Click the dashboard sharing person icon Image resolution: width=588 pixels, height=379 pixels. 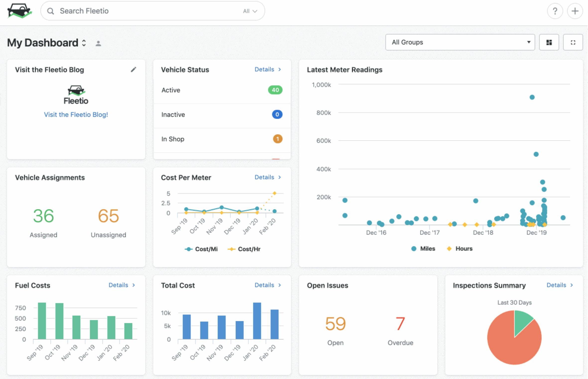[98, 43]
